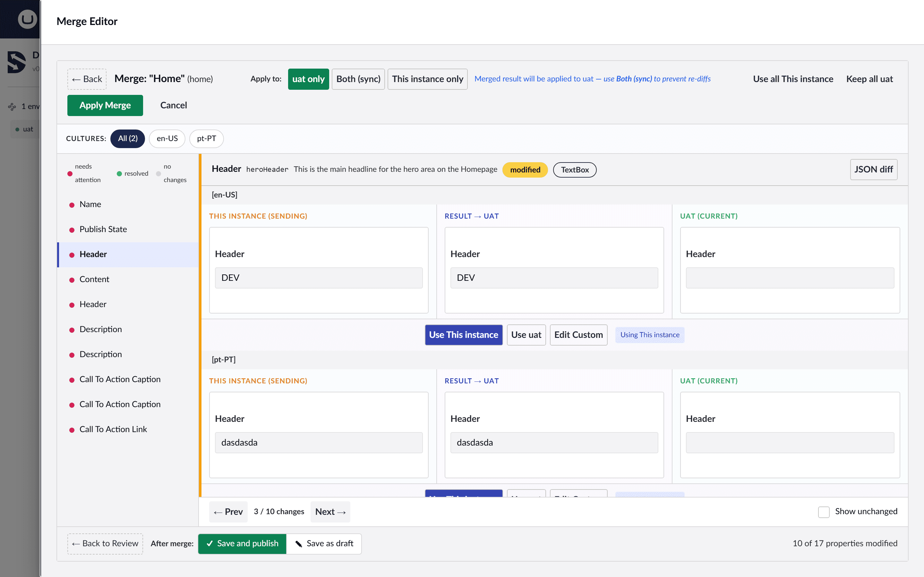The width and height of the screenshot is (924, 577).
Task: Click Use uat for en-US Header
Action: pyautogui.click(x=526, y=335)
